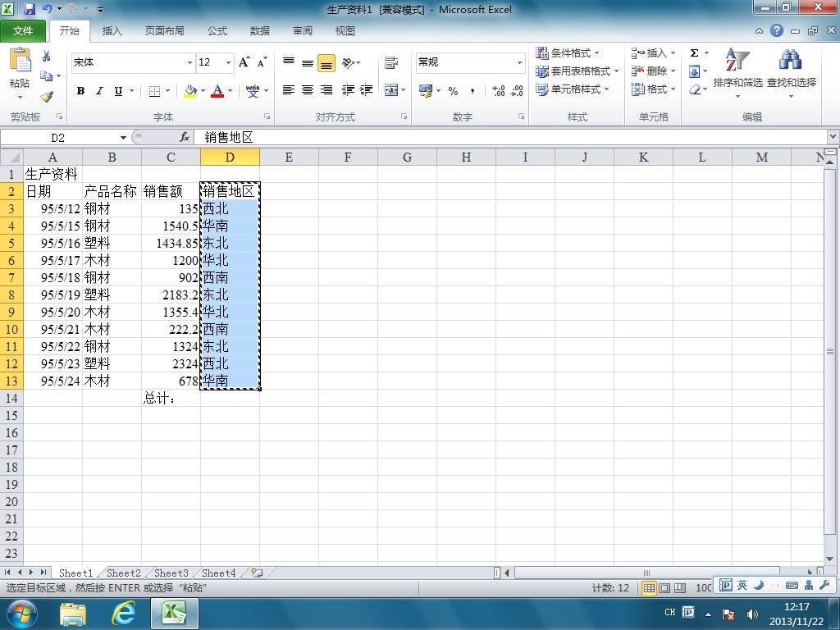Viewport: 840px width, 630px height.
Task: Click the Fill down arrow icon
Action: click(694, 71)
